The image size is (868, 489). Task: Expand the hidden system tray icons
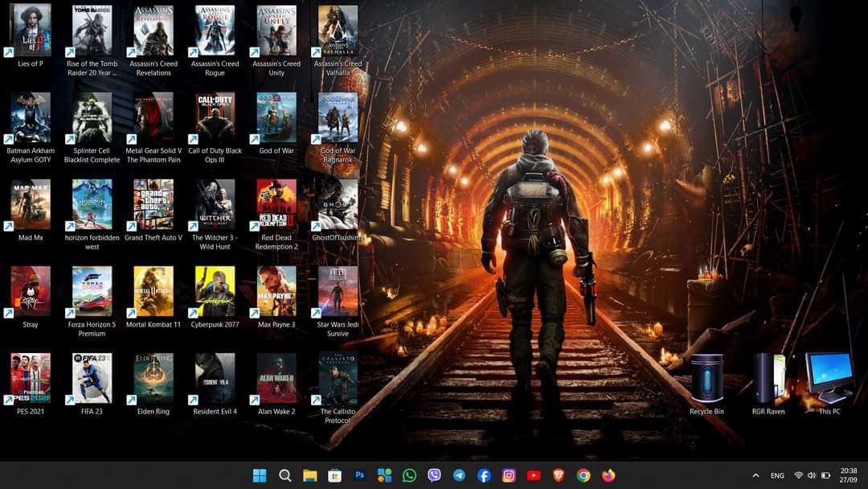click(x=755, y=475)
